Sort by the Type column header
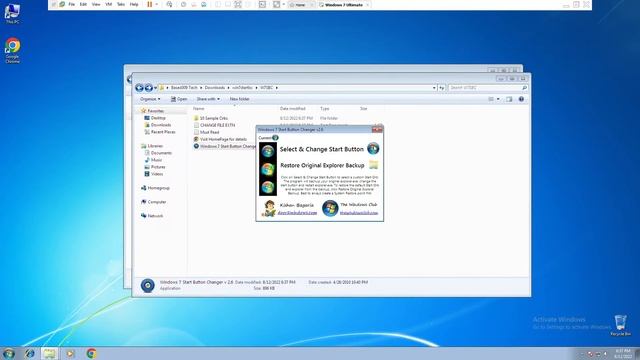 pyautogui.click(x=325, y=109)
